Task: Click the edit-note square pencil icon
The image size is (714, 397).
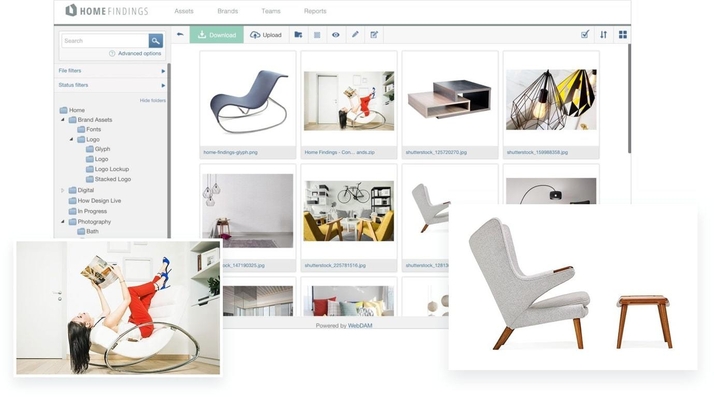Action: click(374, 35)
